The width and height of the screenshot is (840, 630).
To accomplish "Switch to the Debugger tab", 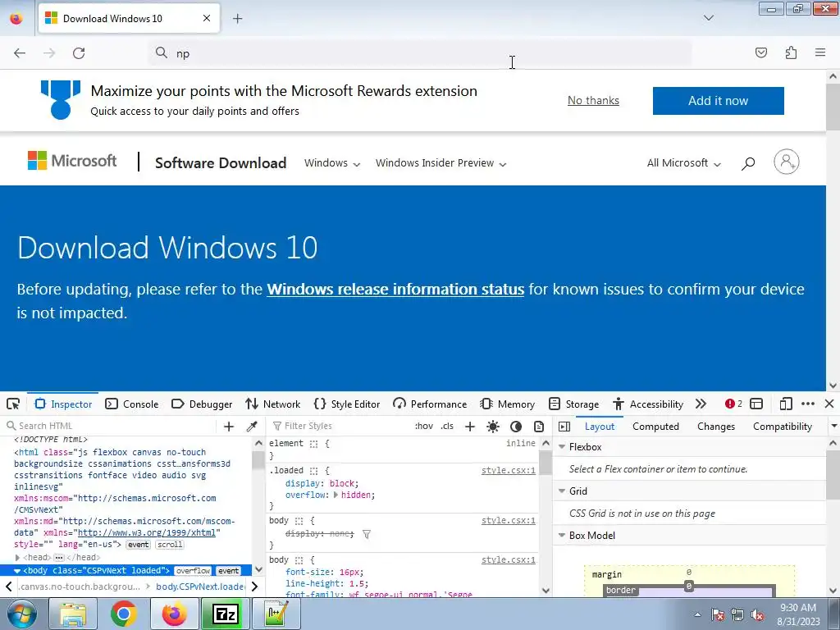I will (202, 404).
